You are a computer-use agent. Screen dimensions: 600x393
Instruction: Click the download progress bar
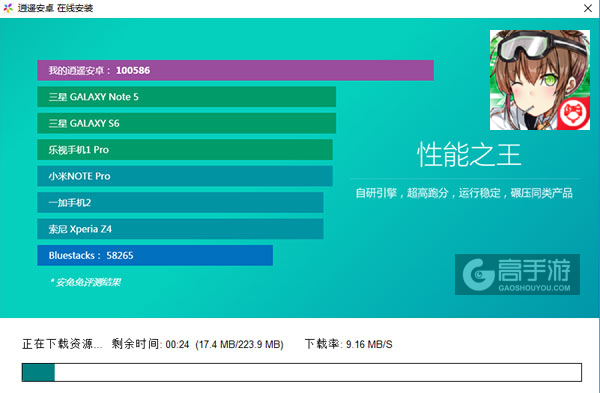pyautogui.click(x=302, y=372)
